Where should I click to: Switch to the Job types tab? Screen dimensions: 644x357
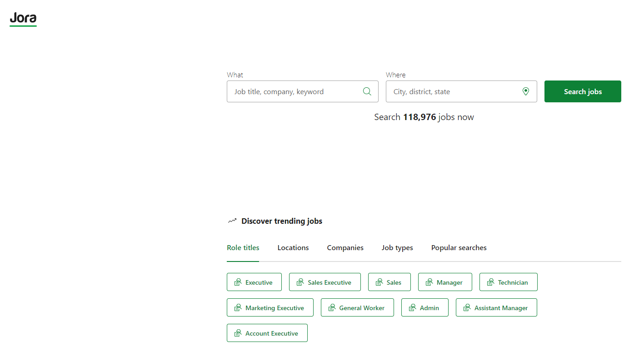[x=397, y=248]
